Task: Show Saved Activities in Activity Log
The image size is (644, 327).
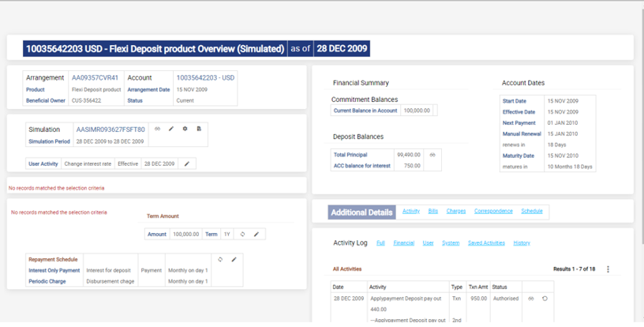Action: (486, 243)
